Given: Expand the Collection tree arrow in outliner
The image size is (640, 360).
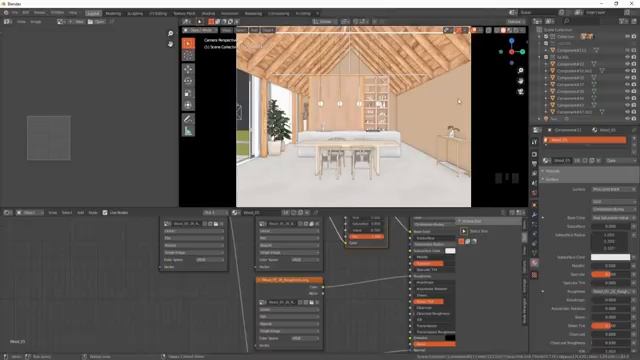Looking at the screenshot, I should point(540,37).
